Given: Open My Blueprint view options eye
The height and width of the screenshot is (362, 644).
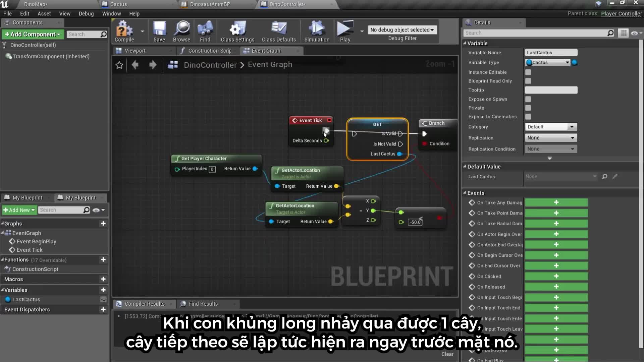Looking at the screenshot, I should [x=98, y=210].
